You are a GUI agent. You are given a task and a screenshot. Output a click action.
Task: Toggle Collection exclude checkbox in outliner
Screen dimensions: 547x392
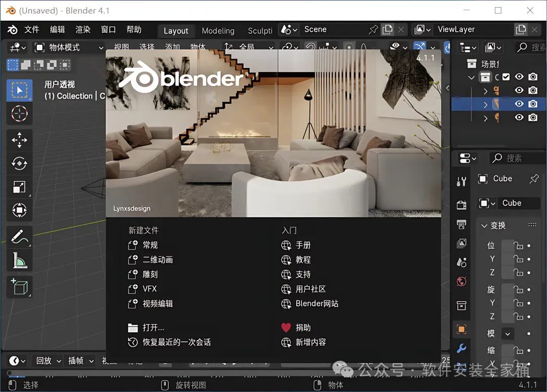pos(506,77)
